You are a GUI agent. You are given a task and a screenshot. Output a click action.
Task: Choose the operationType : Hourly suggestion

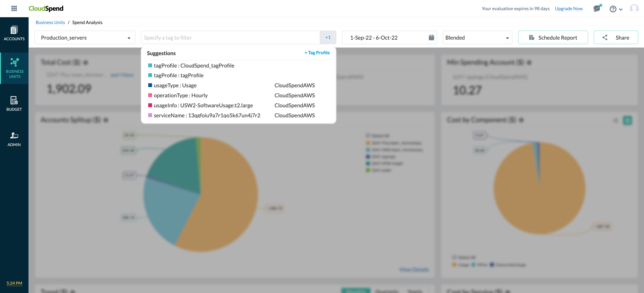point(181,95)
